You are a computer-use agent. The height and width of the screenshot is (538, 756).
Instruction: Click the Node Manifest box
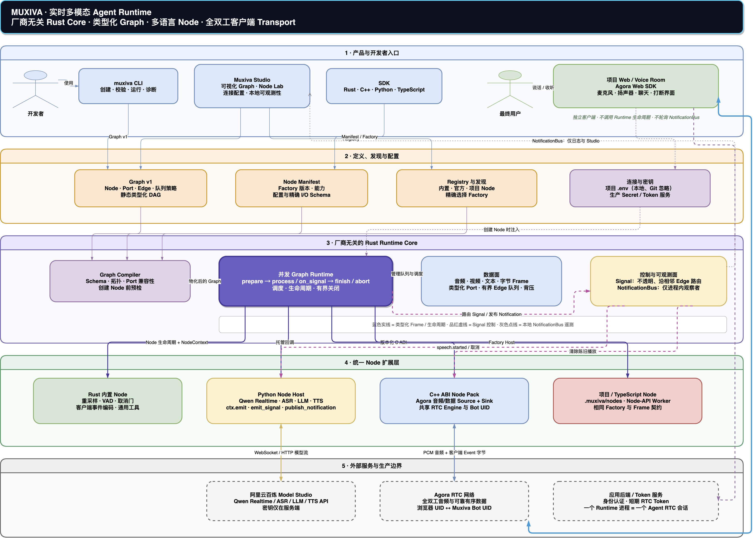click(x=301, y=188)
